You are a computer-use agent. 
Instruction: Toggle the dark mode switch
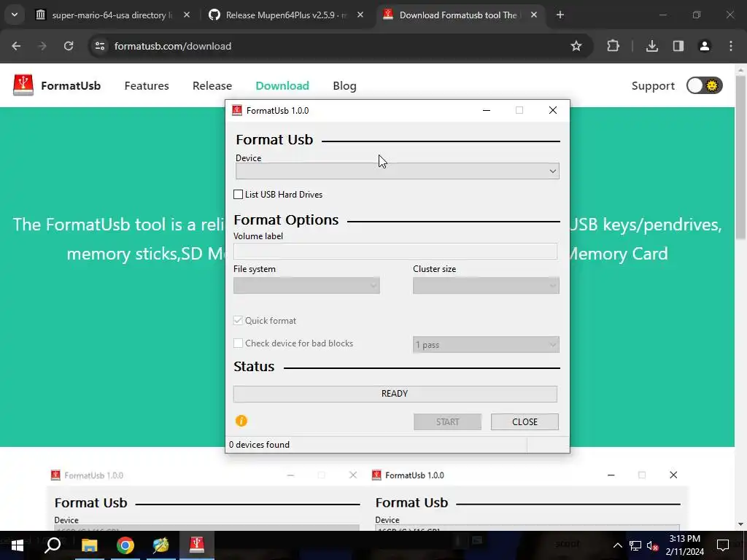pos(704,86)
